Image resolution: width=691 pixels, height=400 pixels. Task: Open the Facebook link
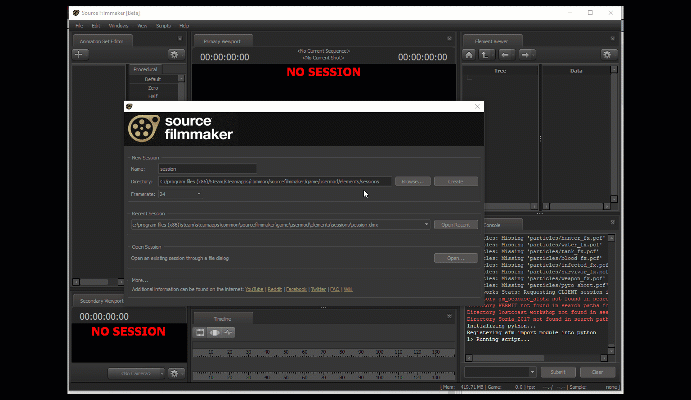[x=296, y=289]
